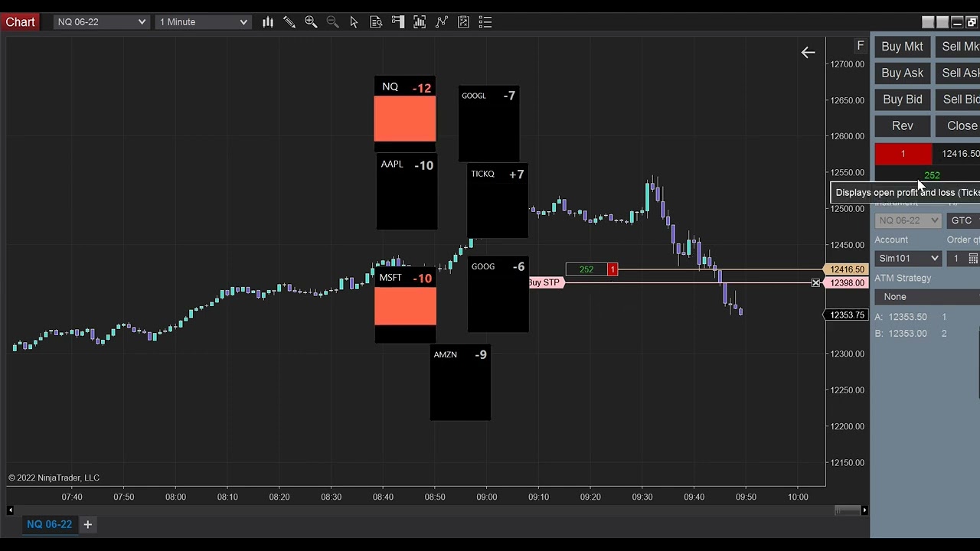980x551 pixels.
Task: Open the order quantity calculator icon
Action: [x=973, y=259]
